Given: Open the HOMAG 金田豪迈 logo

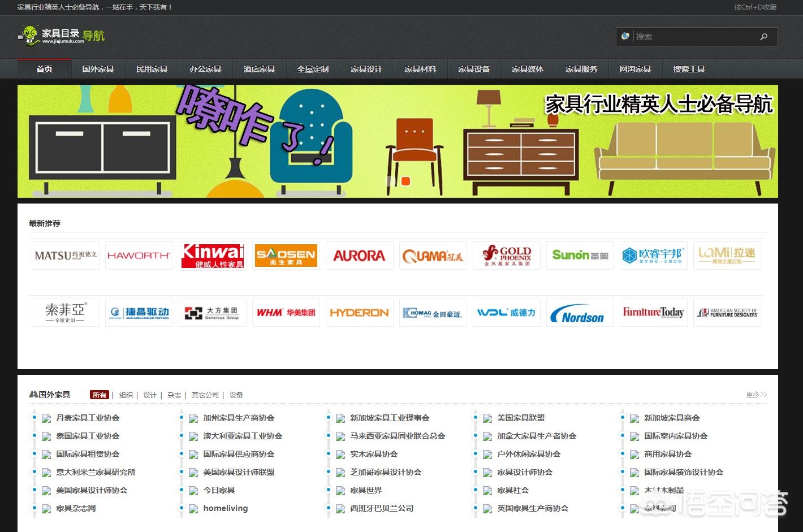Looking at the screenshot, I should 433,313.
